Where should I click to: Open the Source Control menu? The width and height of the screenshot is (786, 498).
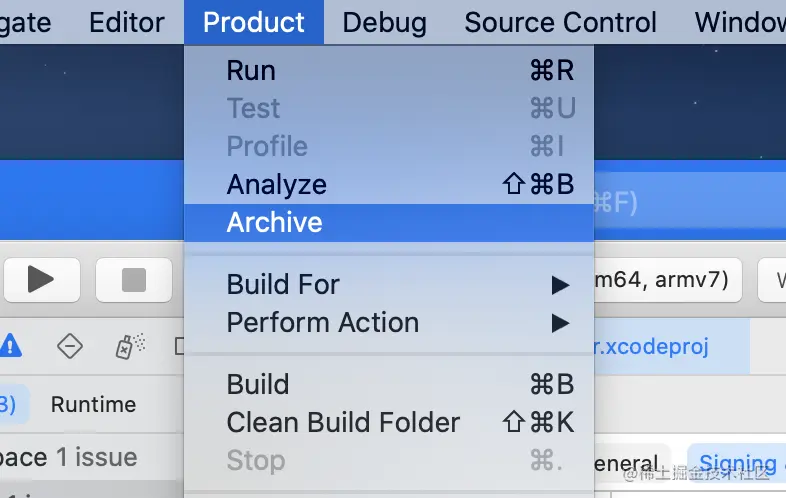tap(560, 22)
